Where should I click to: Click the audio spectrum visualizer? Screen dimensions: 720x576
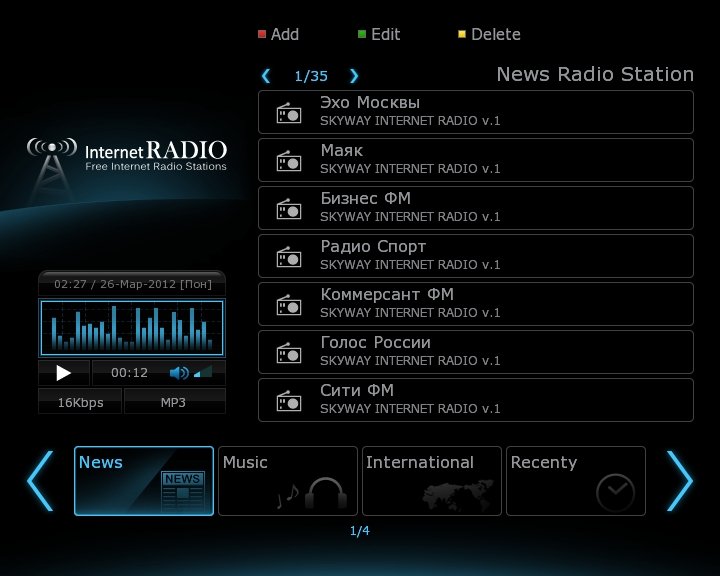click(132, 328)
